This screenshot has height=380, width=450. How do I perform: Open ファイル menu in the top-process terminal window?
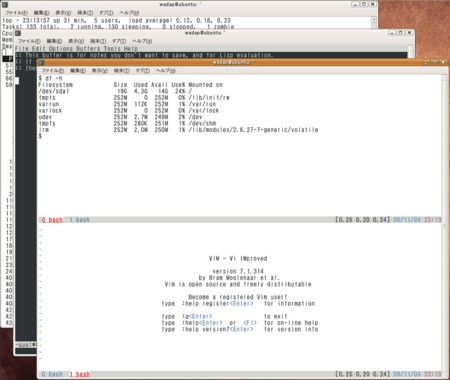pos(16,13)
